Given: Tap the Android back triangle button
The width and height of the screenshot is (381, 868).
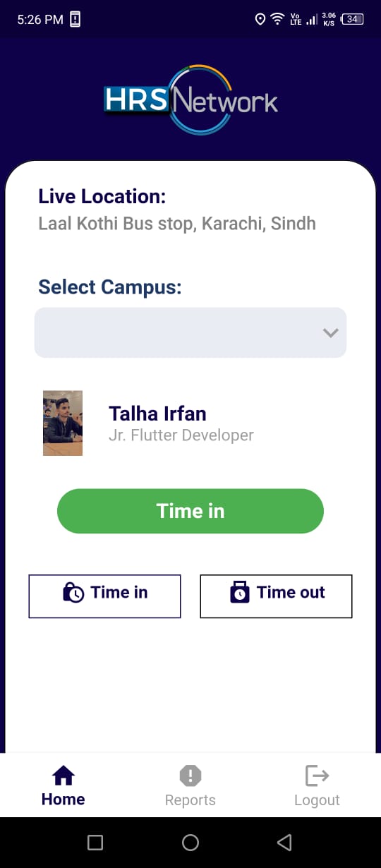Looking at the screenshot, I should click(284, 842).
